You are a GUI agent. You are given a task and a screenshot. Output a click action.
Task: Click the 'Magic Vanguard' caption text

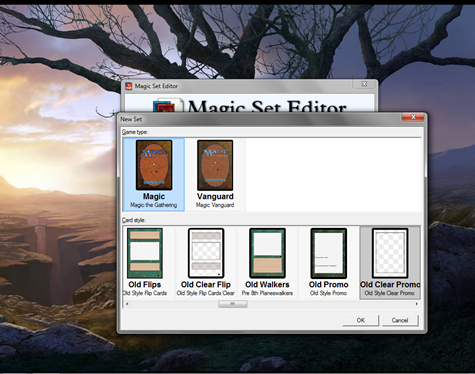215,205
